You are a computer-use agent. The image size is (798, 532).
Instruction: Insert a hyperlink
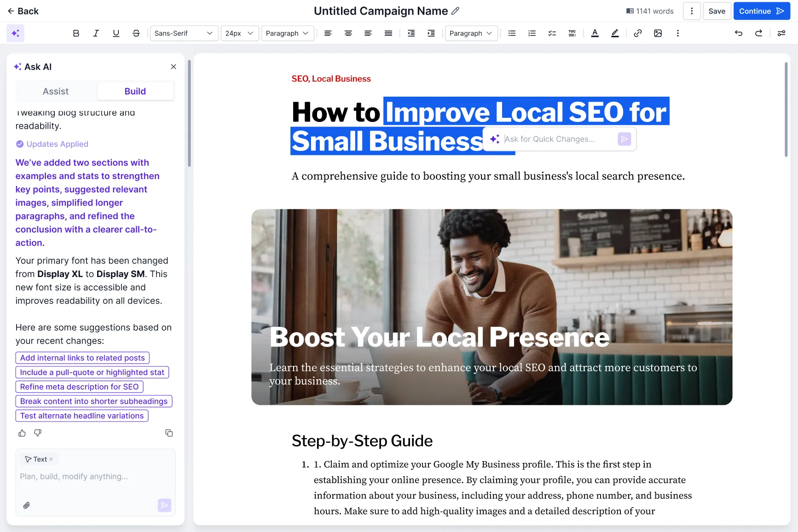click(638, 33)
